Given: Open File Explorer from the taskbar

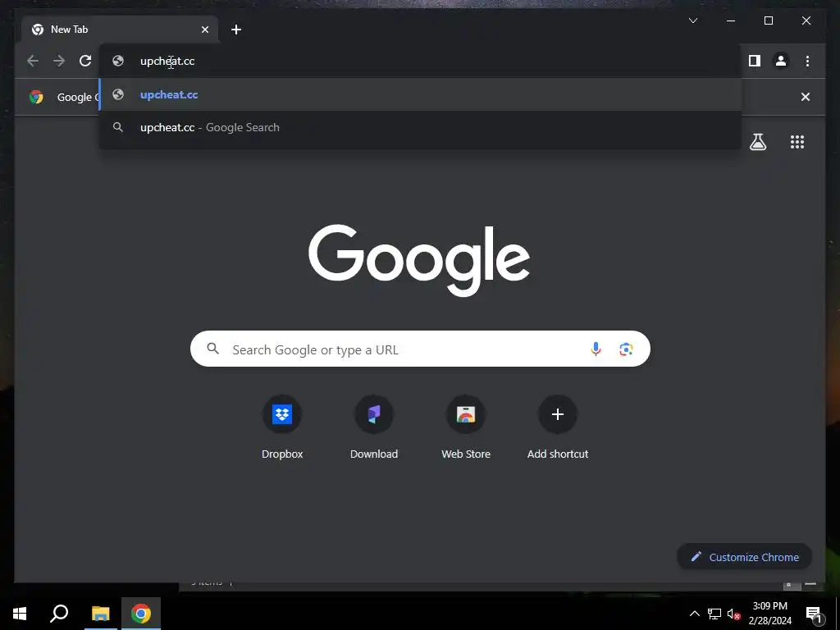Looking at the screenshot, I should coord(100,614).
